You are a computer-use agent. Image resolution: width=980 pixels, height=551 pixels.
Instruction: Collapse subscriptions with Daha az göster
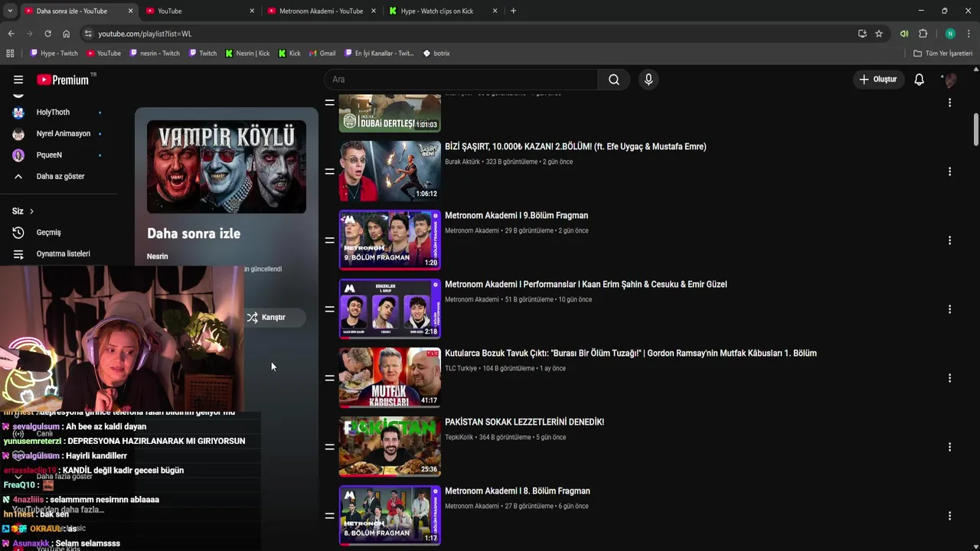tap(58, 177)
